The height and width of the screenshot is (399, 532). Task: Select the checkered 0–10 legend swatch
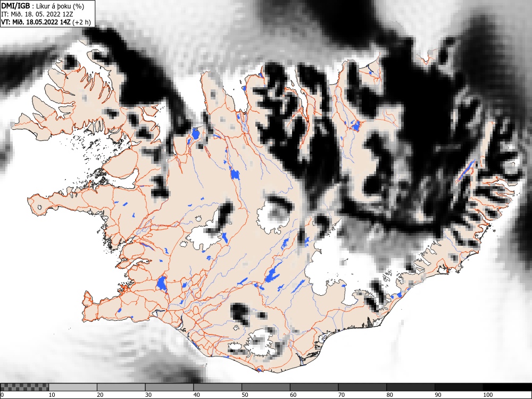24,387
